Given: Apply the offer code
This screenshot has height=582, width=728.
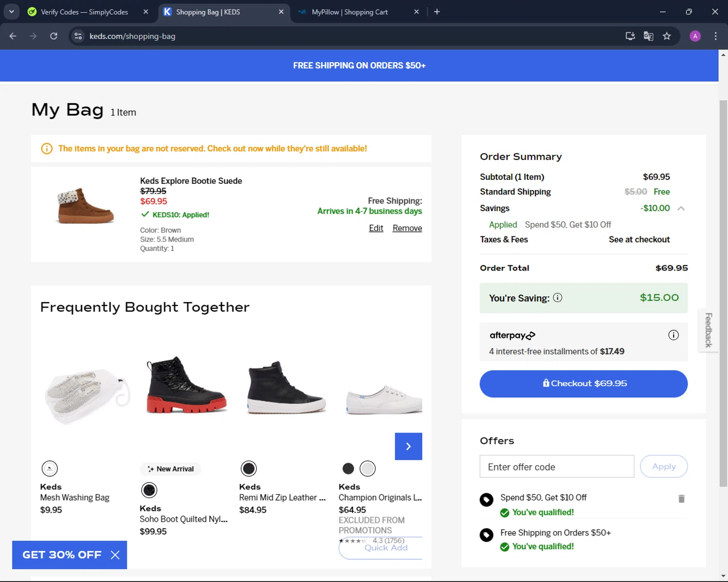Looking at the screenshot, I should coord(664,467).
